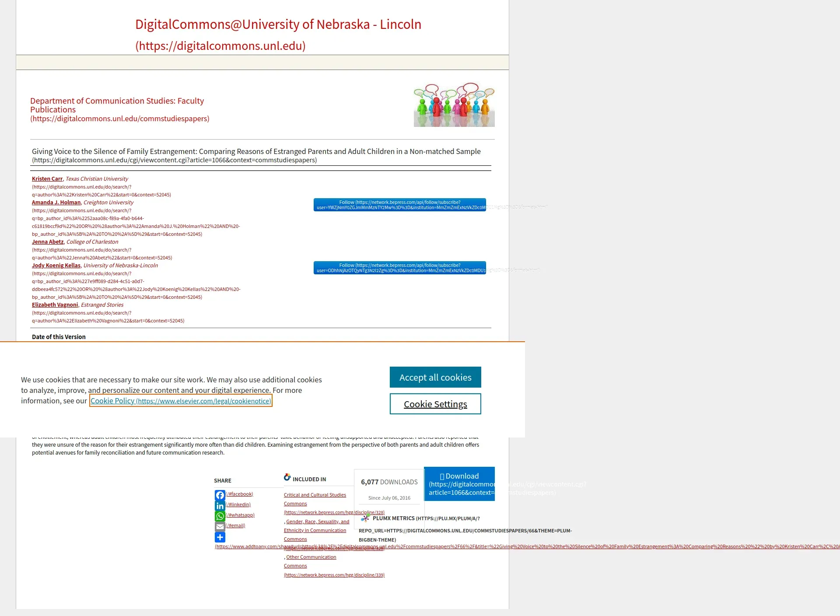Click the speech bubble people thumbnail image
The height and width of the screenshot is (616, 840).
454,105
